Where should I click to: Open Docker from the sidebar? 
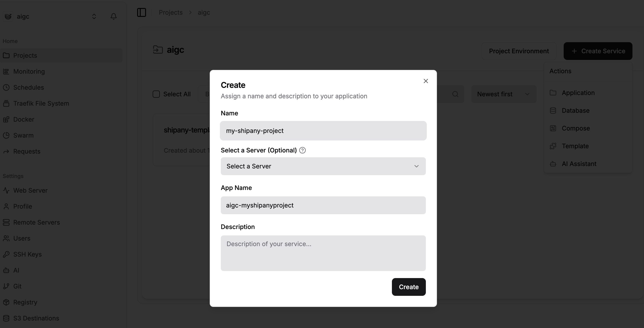tap(24, 119)
